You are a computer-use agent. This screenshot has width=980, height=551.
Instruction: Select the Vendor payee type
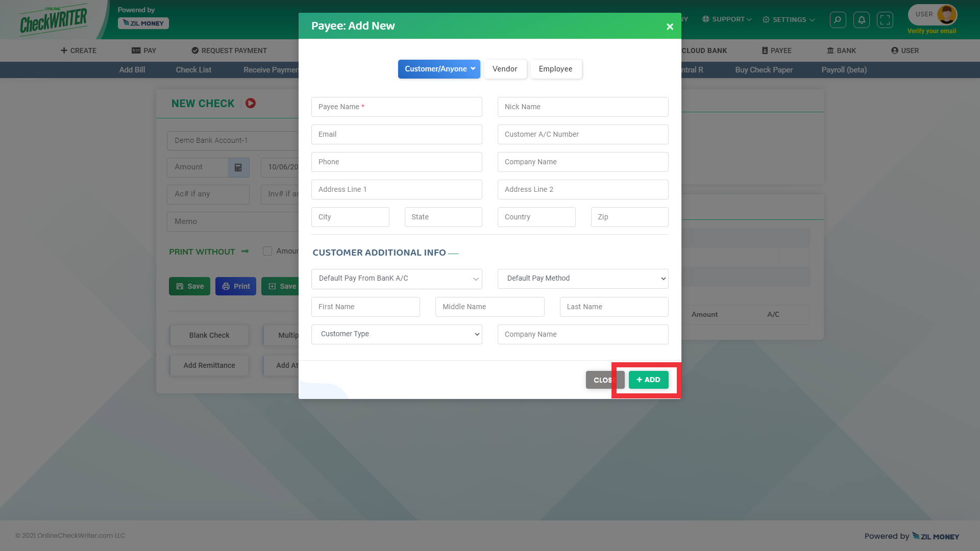coord(505,69)
